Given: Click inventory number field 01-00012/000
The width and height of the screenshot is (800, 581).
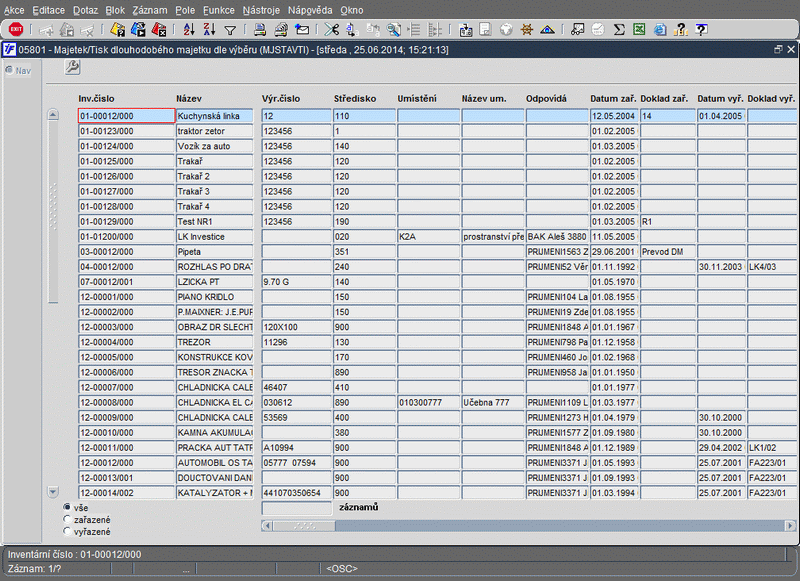Looking at the screenshot, I should tap(127, 116).
